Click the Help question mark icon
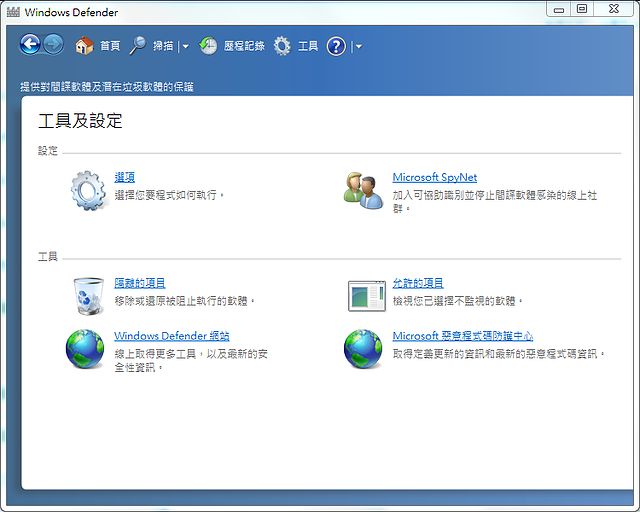The width and height of the screenshot is (640, 512). point(336,46)
